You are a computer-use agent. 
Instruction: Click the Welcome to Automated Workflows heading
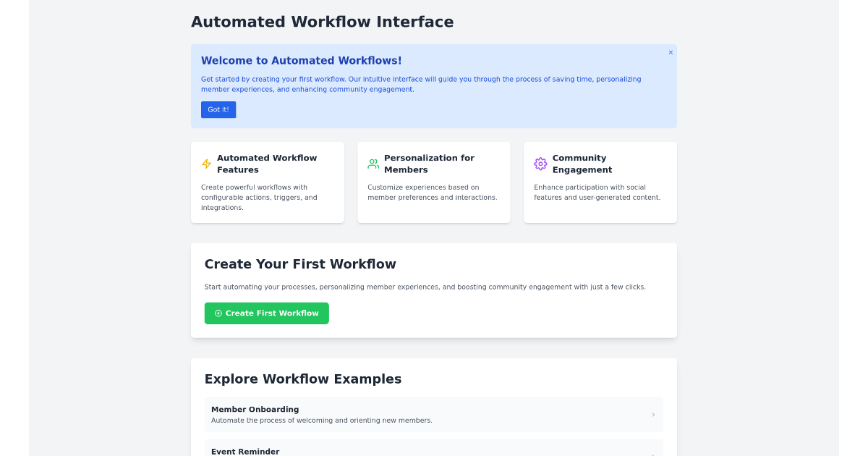pyautogui.click(x=301, y=61)
